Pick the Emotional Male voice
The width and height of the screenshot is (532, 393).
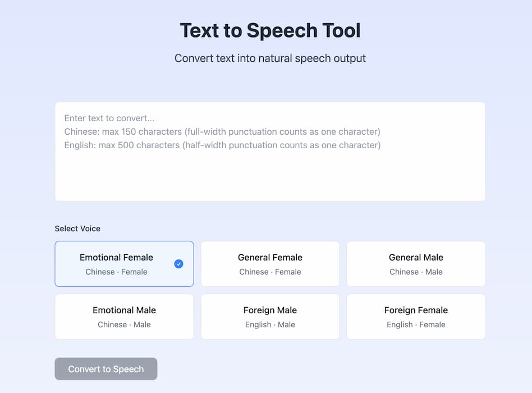(x=124, y=317)
